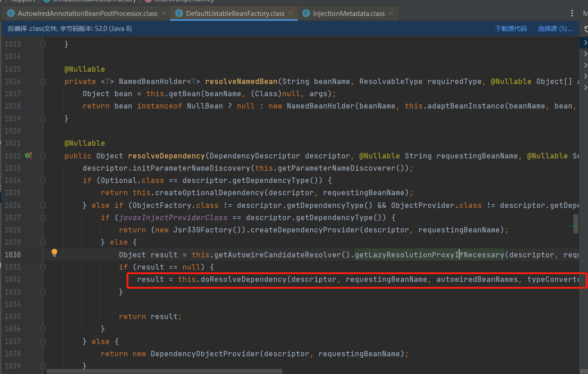Click the resolveNamedBean method name at line 1016
This screenshot has height=374, width=588.
click(241, 82)
